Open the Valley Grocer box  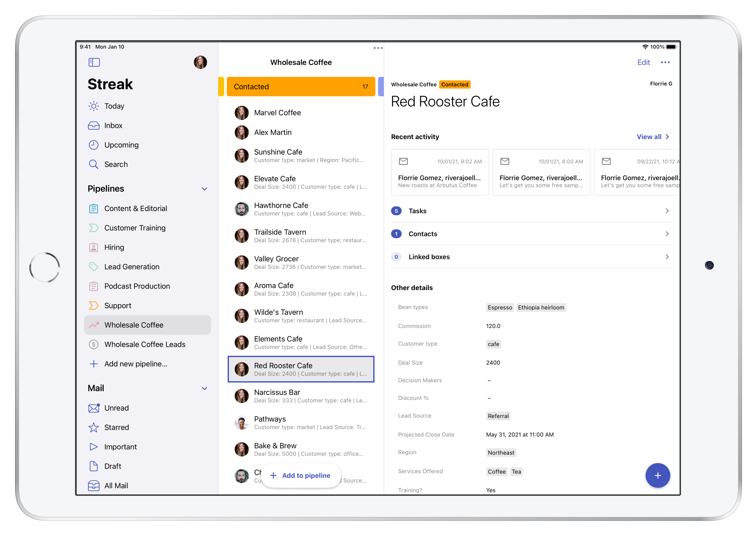301,263
